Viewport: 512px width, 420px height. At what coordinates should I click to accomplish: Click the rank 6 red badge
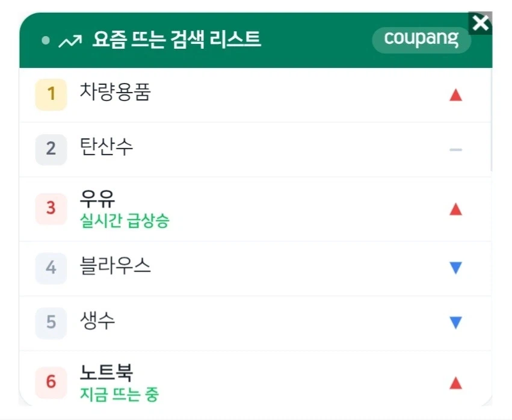pos(51,383)
